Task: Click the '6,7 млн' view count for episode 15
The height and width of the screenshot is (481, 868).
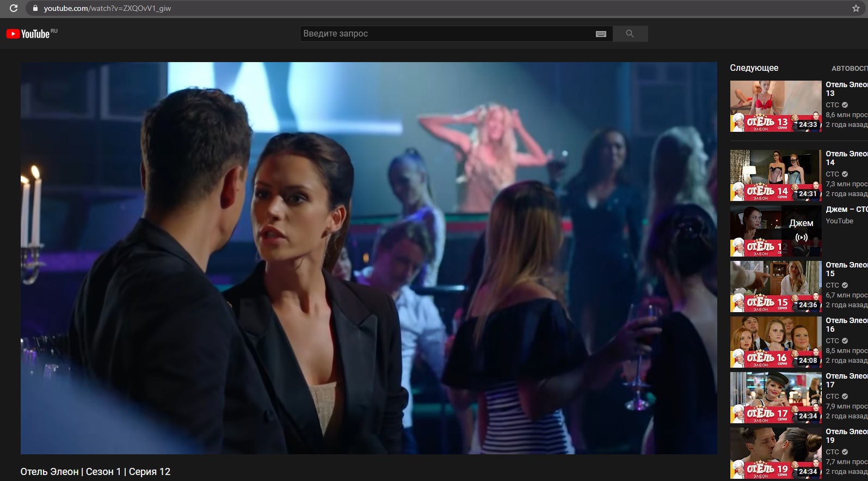Action: [x=847, y=295]
